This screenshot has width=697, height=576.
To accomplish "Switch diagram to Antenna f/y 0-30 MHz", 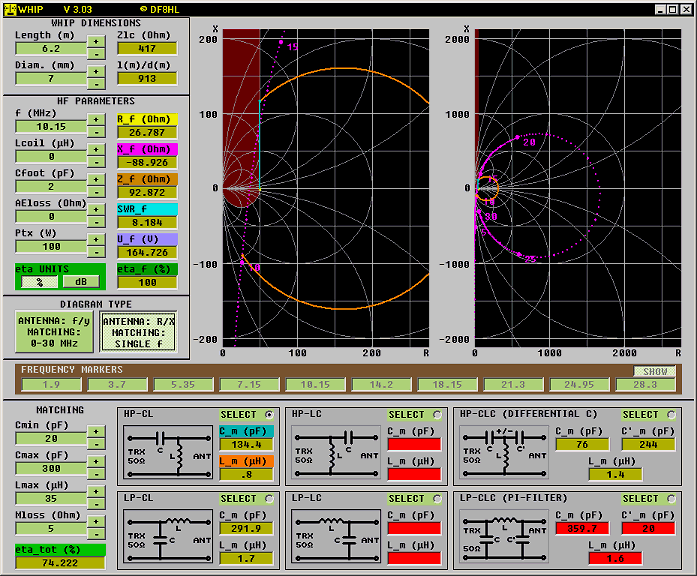I will 53,333.
